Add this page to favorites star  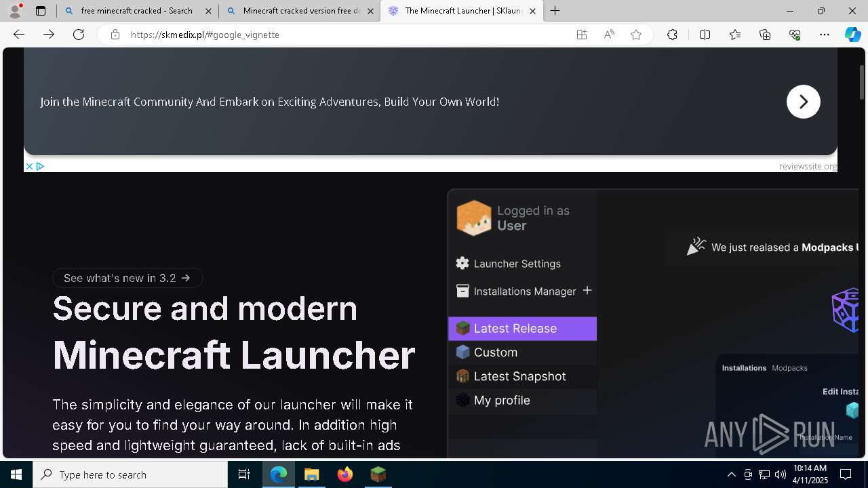[636, 35]
